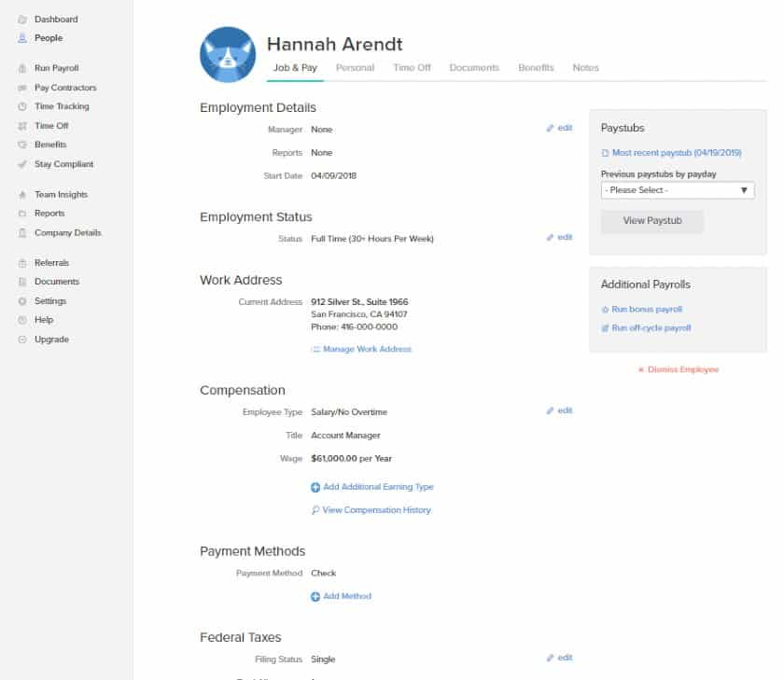Click the Settings gear icon
The height and width of the screenshot is (680, 784).
(x=22, y=301)
